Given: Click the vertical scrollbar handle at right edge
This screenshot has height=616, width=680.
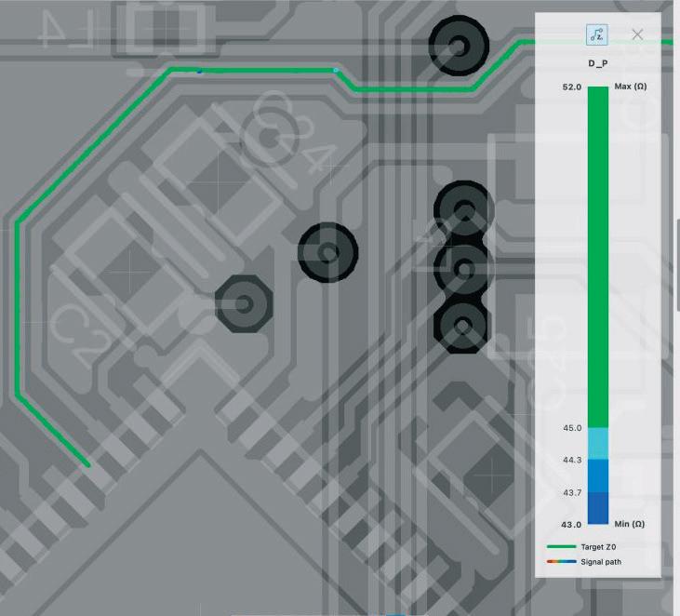Looking at the screenshot, I should (x=678, y=264).
